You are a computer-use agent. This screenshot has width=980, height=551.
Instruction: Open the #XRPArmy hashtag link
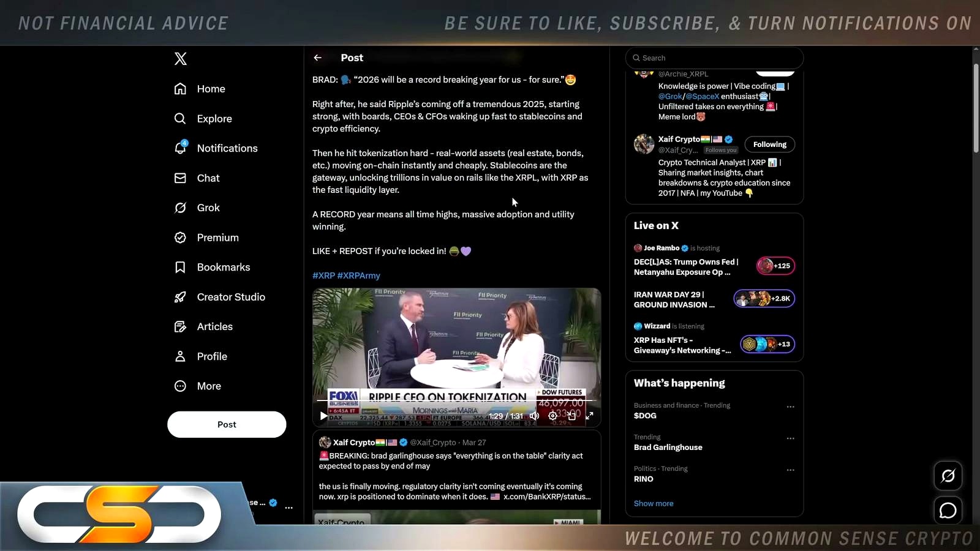(x=359, y=275)
